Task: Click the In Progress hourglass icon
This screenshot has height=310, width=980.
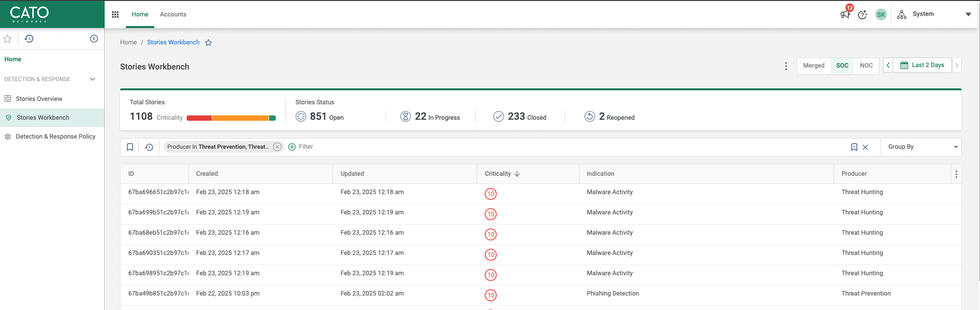Action: (406, 116)
